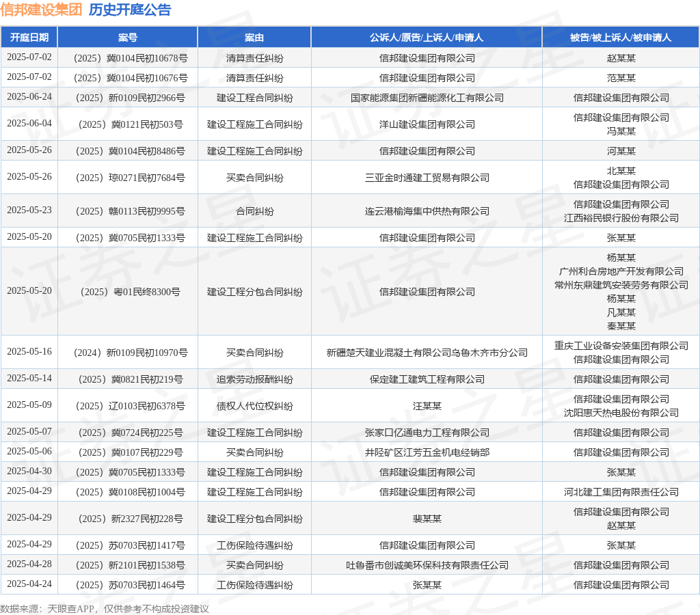
Task: Select the date 2025-05-16
Action: (x=29, y=352)
